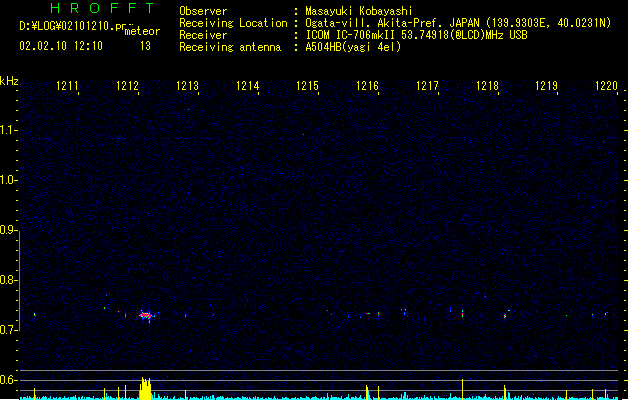This screenshot has width=629, height=400.
Task: Click the 0.6 kHz frequency label
Action: (x=8, y=380)
